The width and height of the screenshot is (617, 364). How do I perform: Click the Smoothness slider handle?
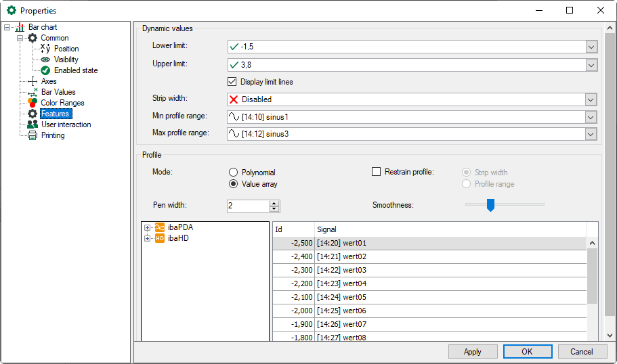point(491,204)
